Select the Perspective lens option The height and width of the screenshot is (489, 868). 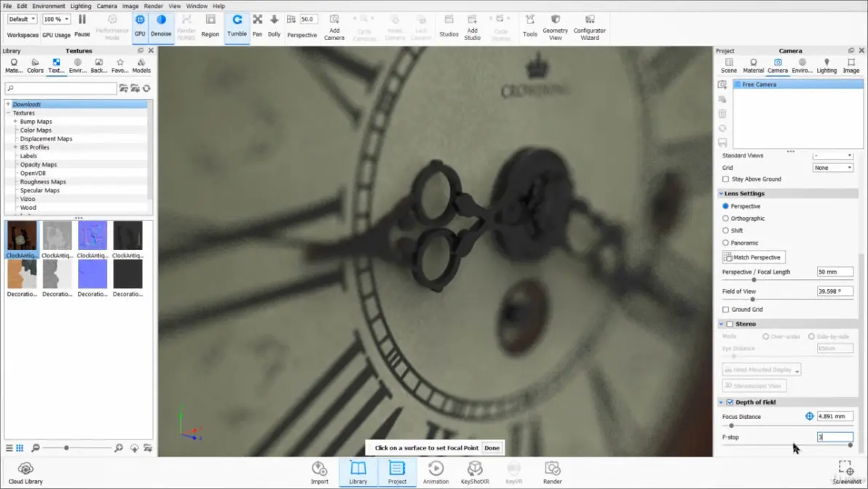pos(725,206)
